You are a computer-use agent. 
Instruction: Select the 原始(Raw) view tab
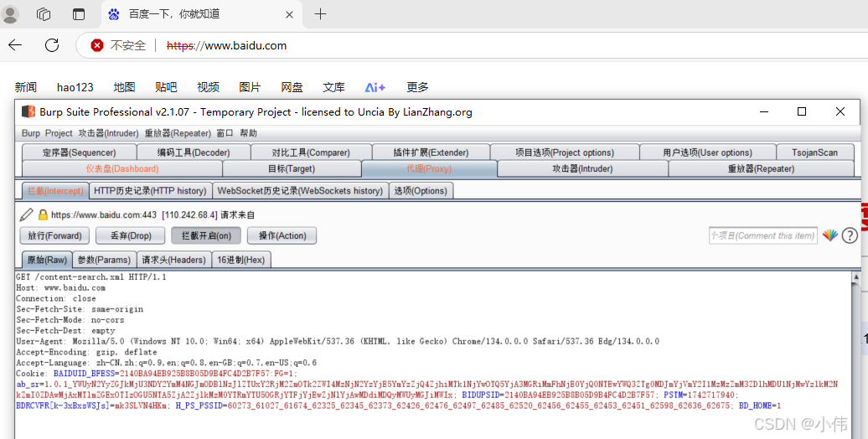47,260
